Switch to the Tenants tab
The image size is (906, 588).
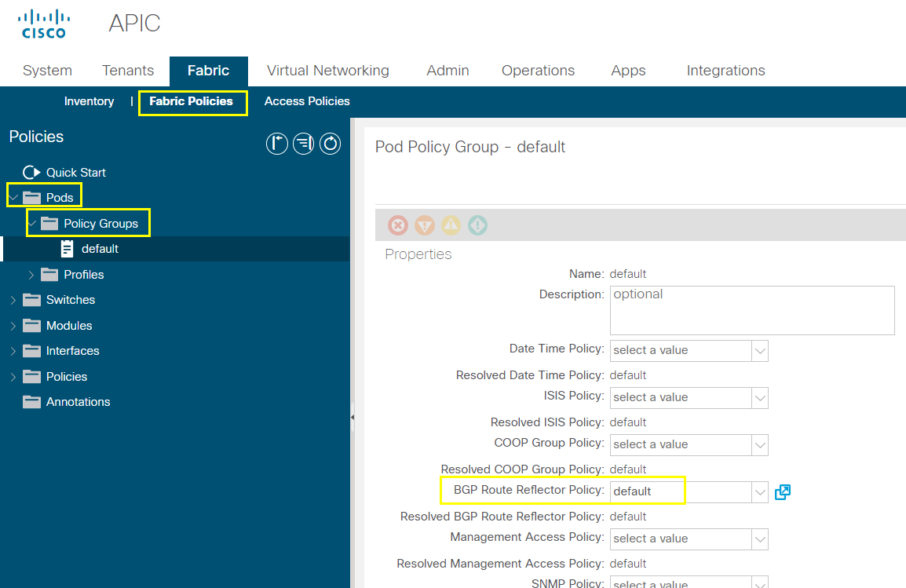pyautogui.click(x=128, y=71)
